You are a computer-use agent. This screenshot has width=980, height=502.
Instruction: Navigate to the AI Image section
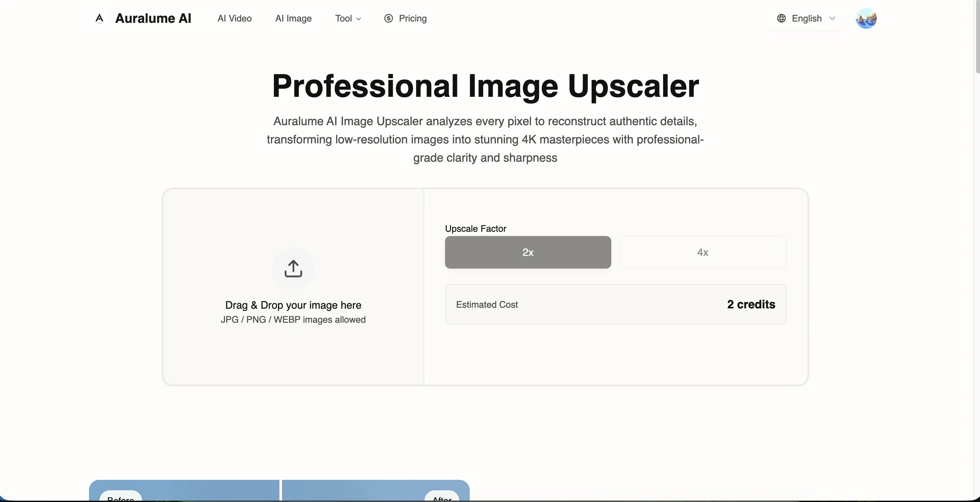pos(293,18)
